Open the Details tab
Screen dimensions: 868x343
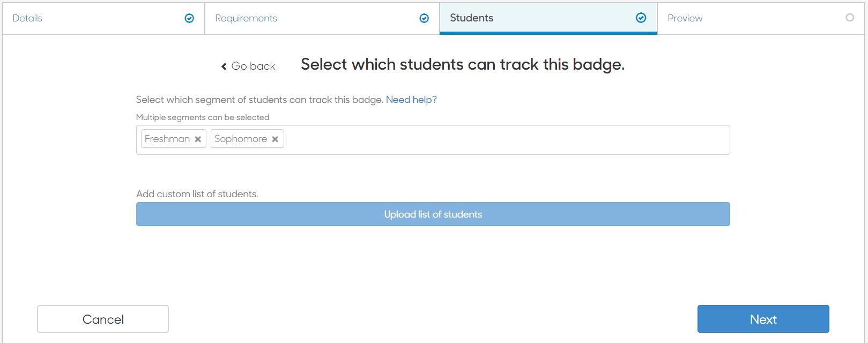tap(103, 18)
